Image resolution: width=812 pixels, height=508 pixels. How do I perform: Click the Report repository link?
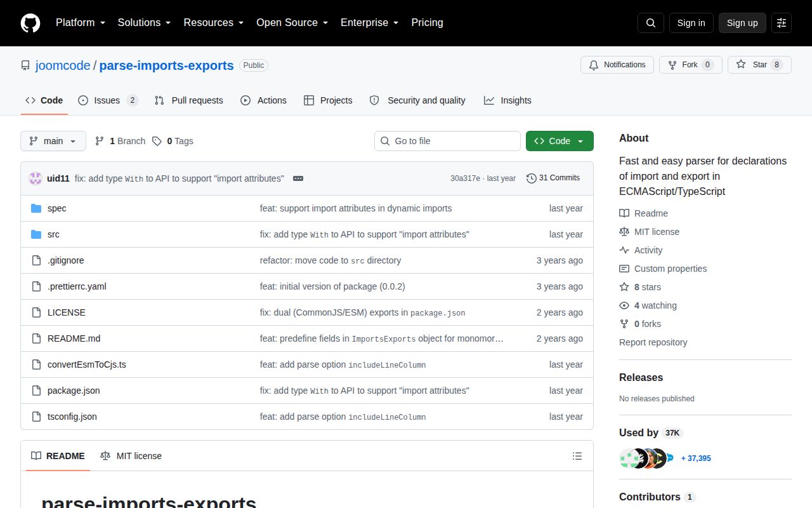(653, 342)
